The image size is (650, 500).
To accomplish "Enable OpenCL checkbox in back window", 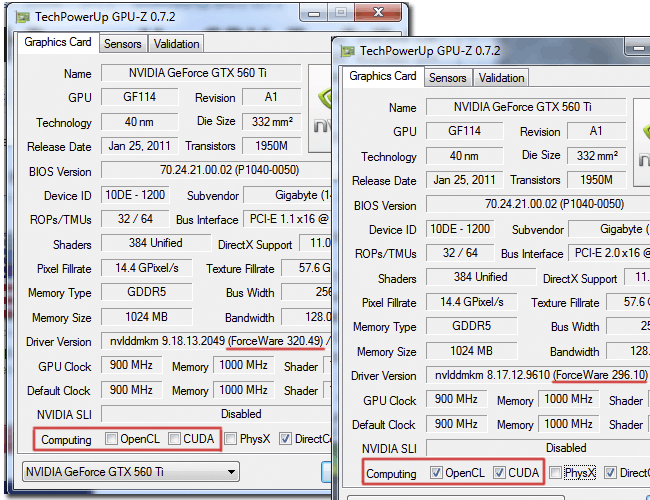I will point(111,439).
